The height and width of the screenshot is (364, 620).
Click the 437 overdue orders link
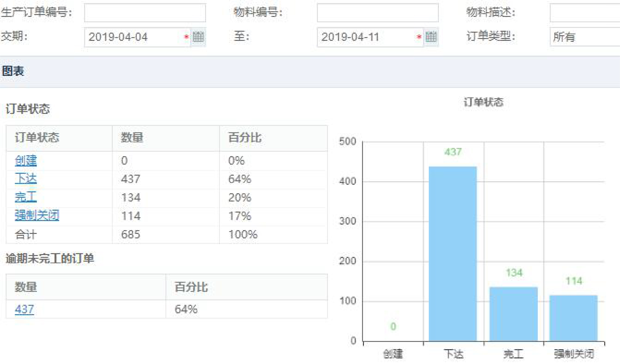[x=24, y=309]
